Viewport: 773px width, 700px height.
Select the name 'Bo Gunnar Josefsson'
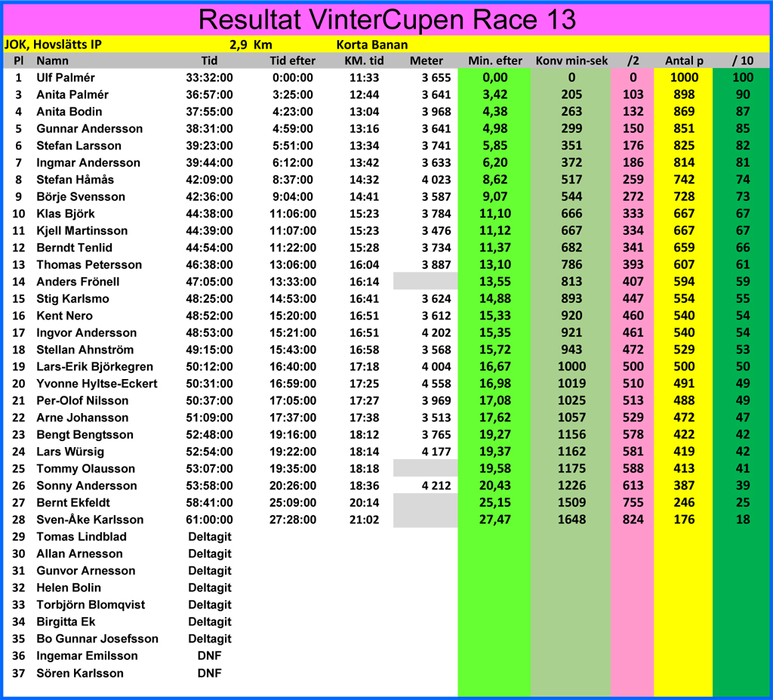pos(97,639)
